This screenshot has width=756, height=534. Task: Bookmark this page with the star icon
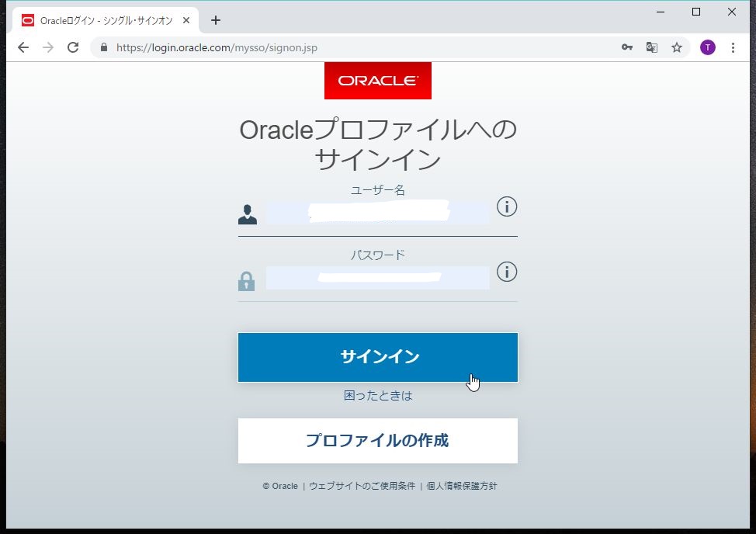coord(677,47)
